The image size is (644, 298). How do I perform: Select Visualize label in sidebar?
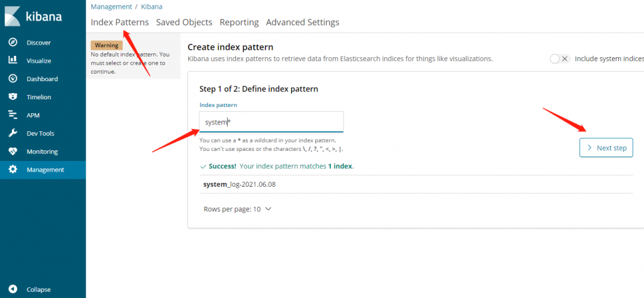click(38, 61)
